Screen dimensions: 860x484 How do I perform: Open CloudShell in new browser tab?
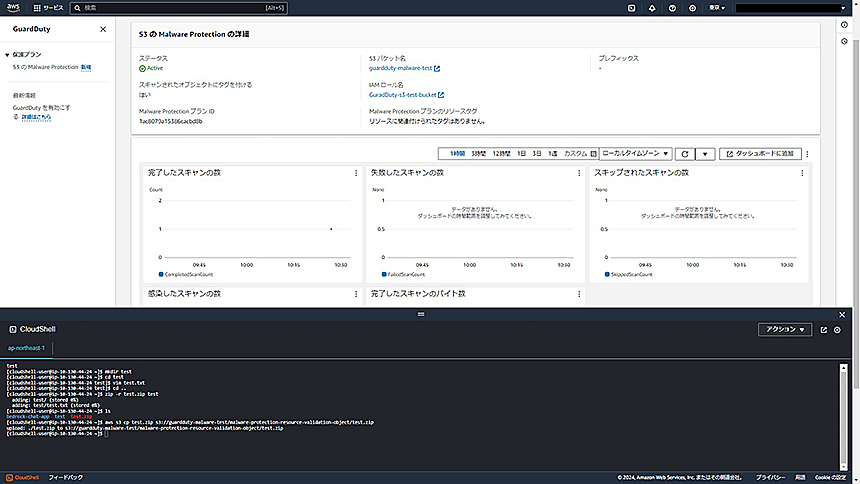823,330
